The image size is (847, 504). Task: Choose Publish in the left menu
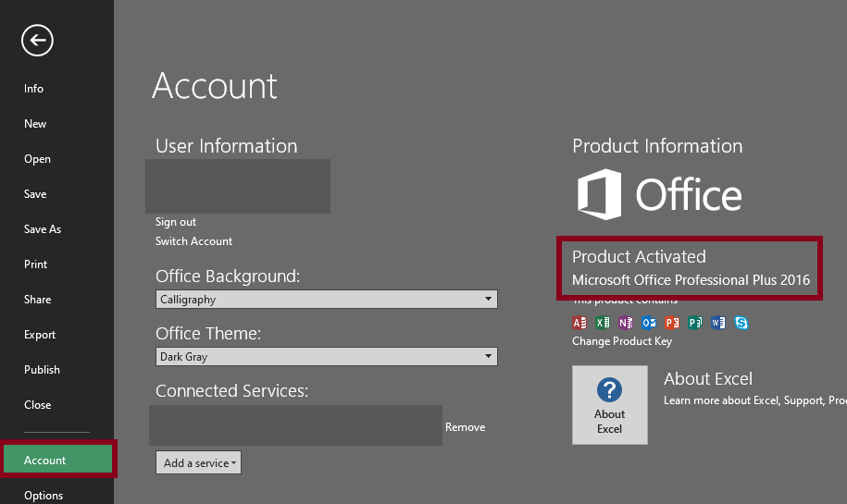tap(42, 370)
